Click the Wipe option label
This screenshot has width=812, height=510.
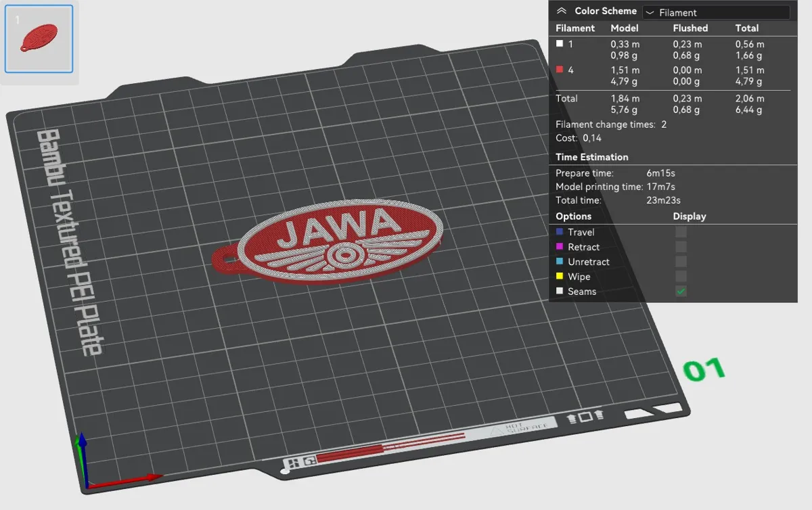(579, 277)
